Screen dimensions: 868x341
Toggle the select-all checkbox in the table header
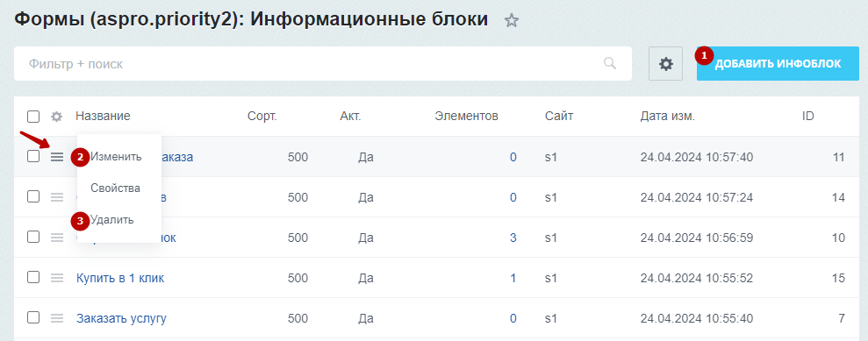(x=33, y=116)
